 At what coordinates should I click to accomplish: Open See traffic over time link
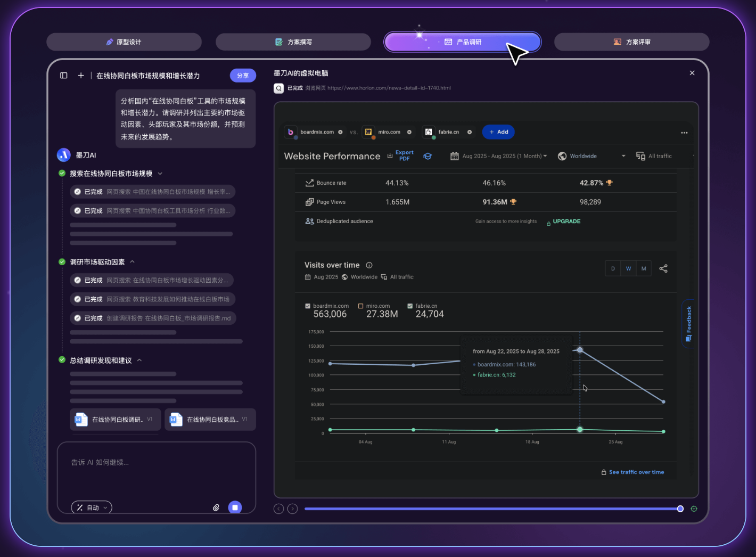636,472
